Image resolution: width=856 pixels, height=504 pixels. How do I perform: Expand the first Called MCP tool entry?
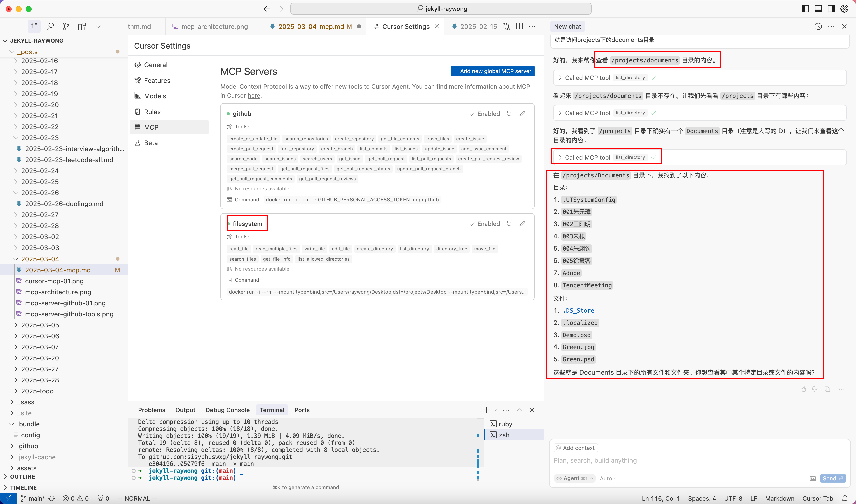[700, 77]
